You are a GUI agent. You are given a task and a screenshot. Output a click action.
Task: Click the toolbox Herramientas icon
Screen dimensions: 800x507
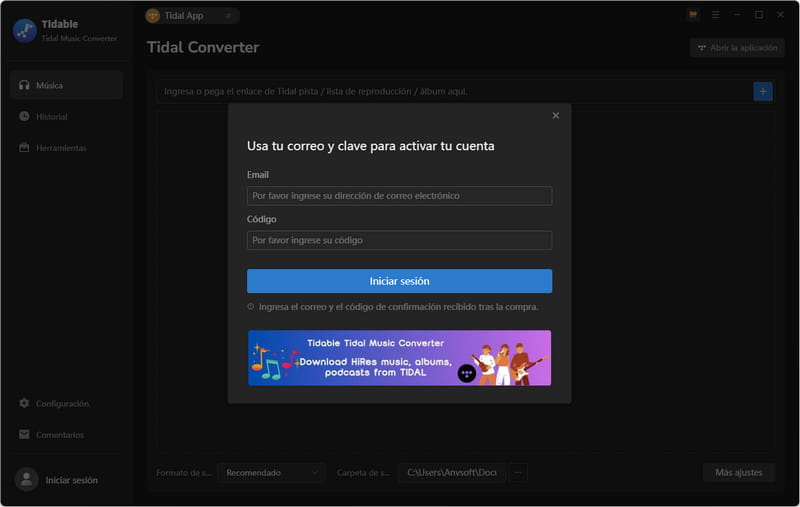point(24,147)
